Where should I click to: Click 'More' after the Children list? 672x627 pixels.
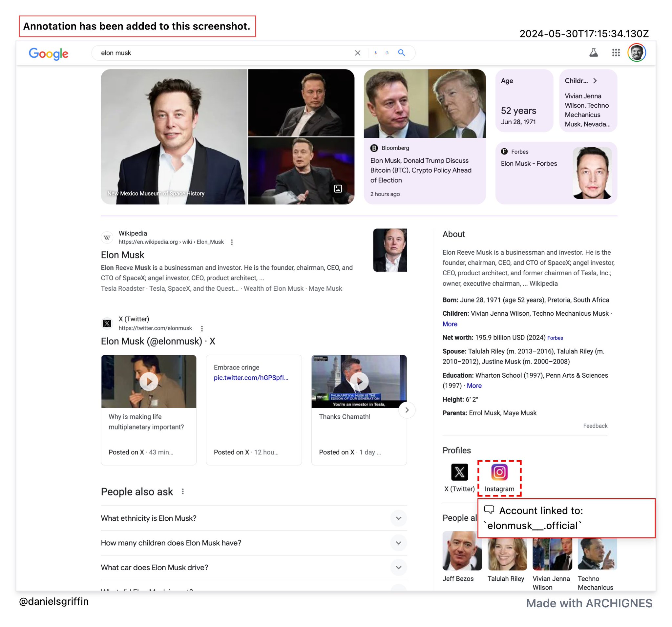pos(450,324)
